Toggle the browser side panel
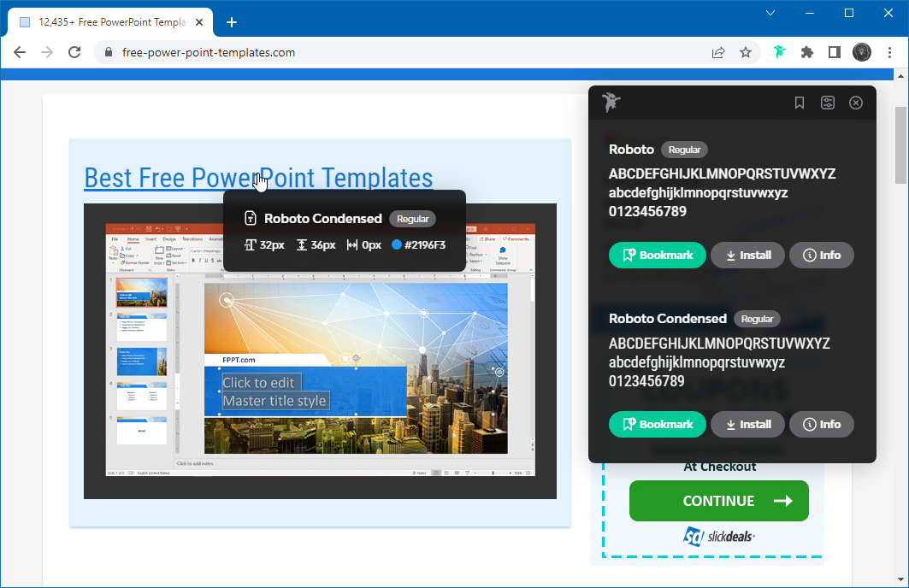Image resolution: width=909 pixels, height=588 pixels. click(x=835, y=52)
